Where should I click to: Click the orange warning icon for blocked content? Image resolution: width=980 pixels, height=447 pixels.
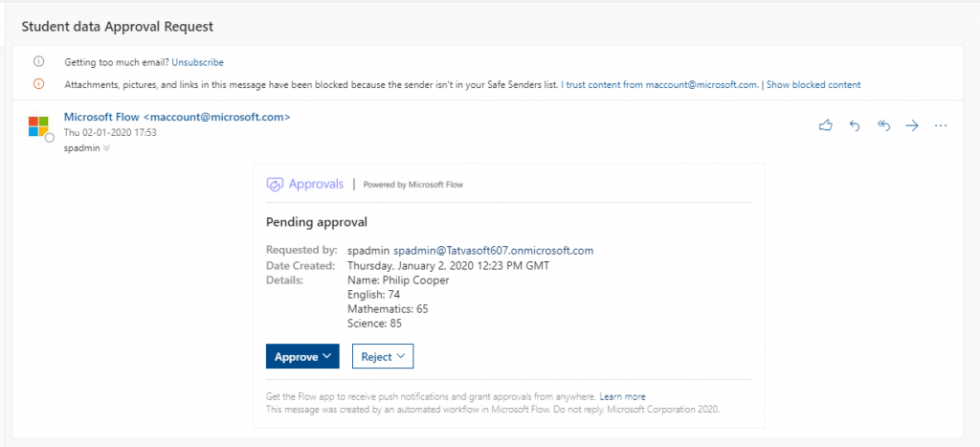pos(38,84)
